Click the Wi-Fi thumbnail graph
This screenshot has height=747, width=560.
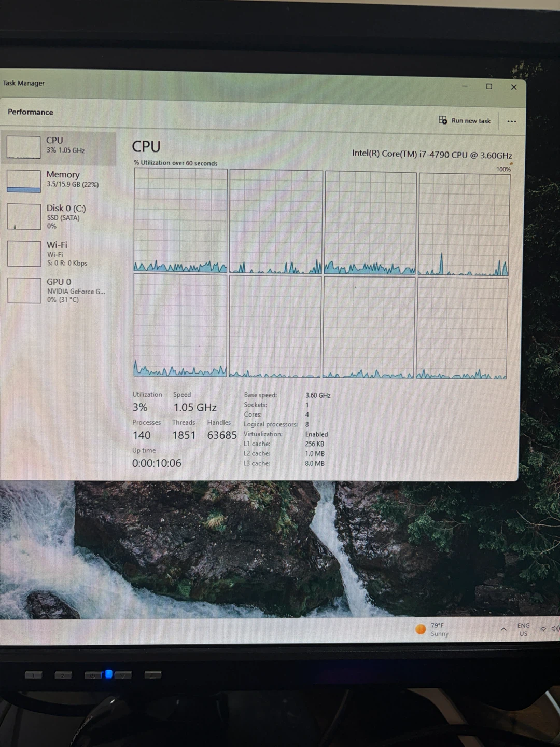[x=24, y=254]
